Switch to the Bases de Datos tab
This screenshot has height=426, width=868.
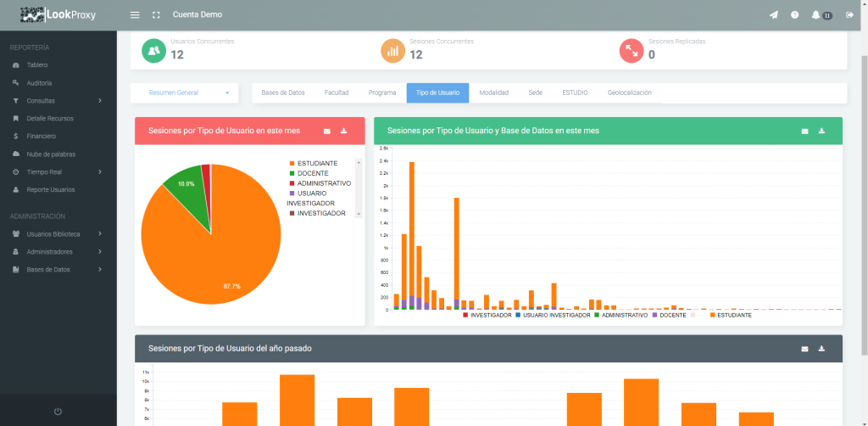pyautogui.click(x=282, y=92)
